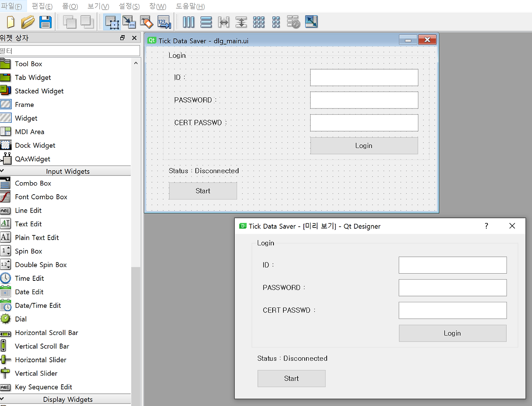Screen dimensions: 532x406
Task: Activate Edit Buddies mode
Action: pyautogui.click(x=146, y=22)
